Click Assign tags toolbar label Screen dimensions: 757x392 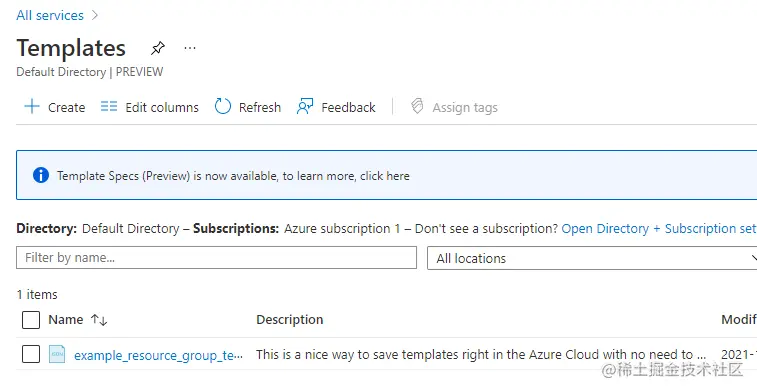pos(465,108)
